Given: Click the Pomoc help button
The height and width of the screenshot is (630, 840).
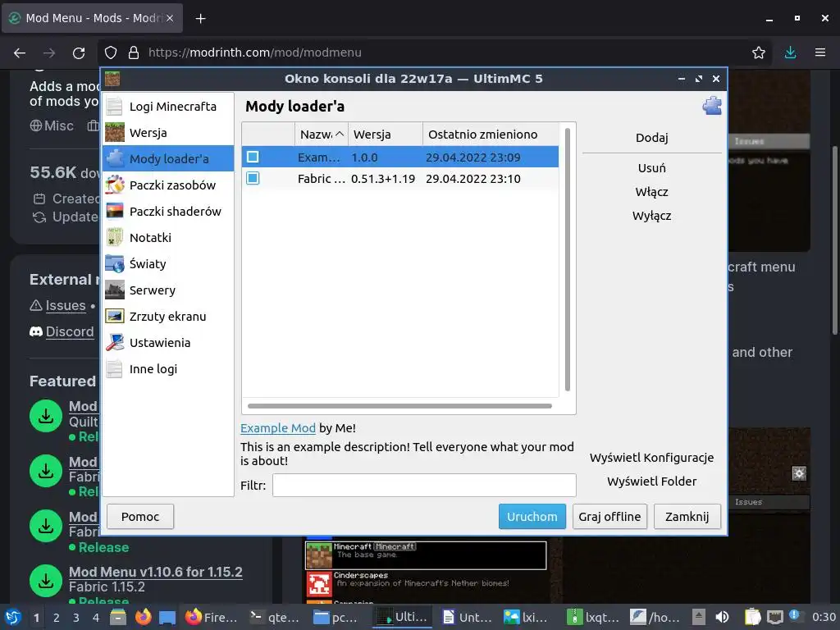Looking at the screenshot, I should 139,517.
